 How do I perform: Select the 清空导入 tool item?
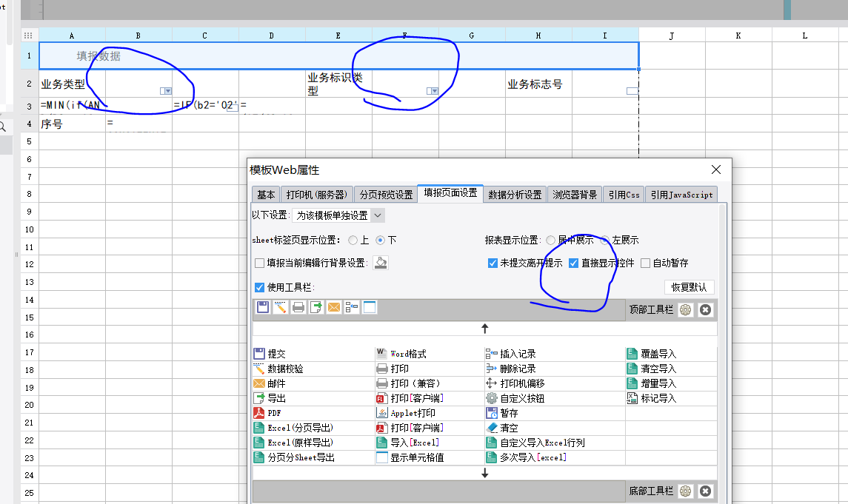pyautogui.click(x=652, y=369)
